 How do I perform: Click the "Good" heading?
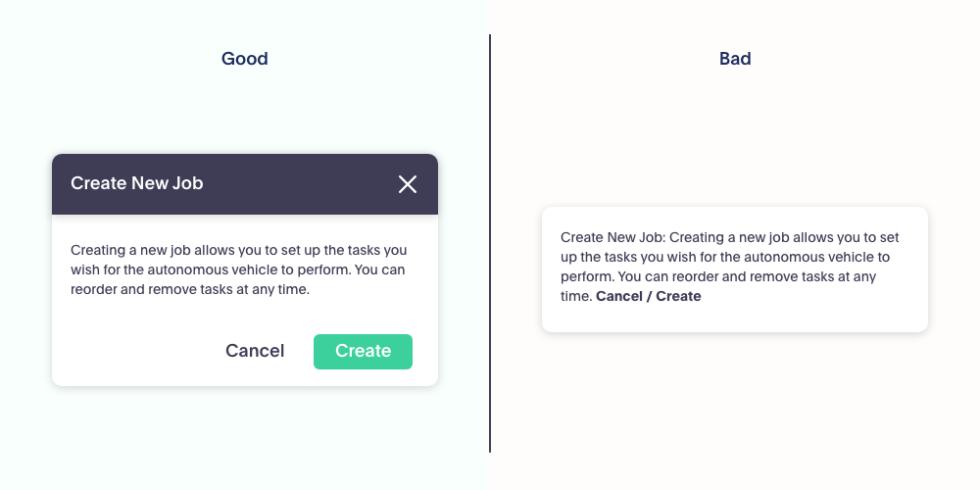tap(245, 59)
